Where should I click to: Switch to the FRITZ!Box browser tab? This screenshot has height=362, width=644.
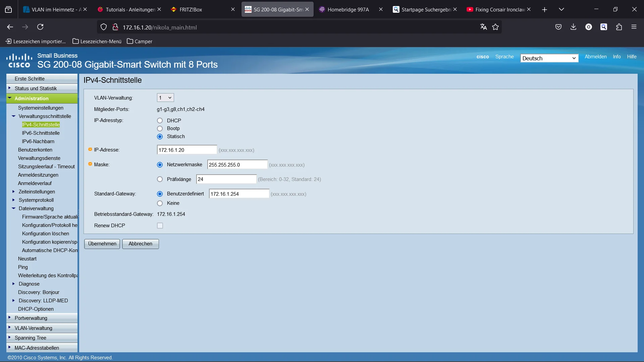203,9
